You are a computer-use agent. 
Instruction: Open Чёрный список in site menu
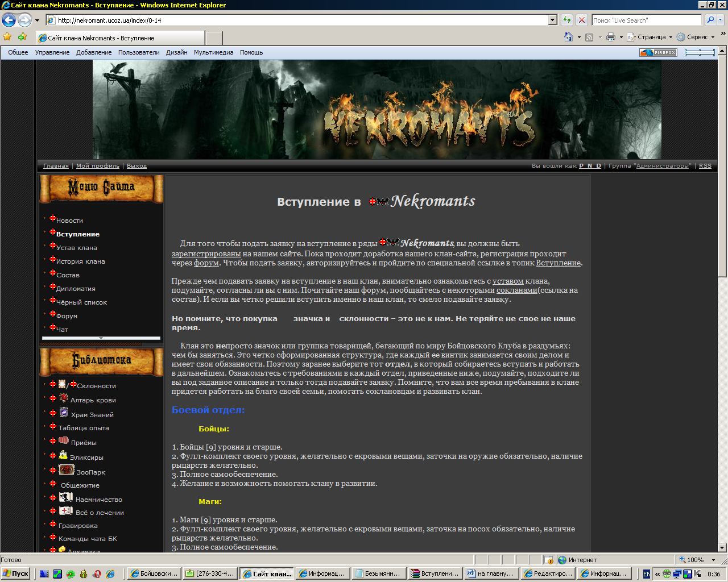click(x=81, y=302)
